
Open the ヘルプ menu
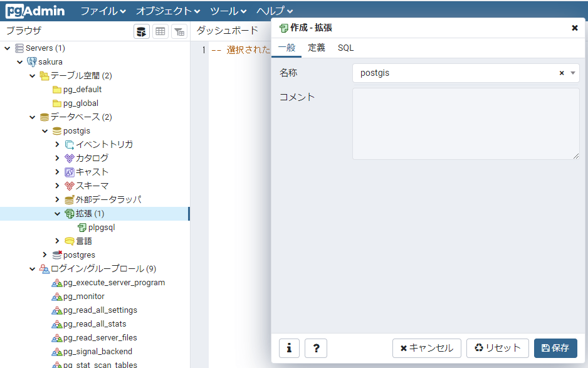click(x=275, y=11)
